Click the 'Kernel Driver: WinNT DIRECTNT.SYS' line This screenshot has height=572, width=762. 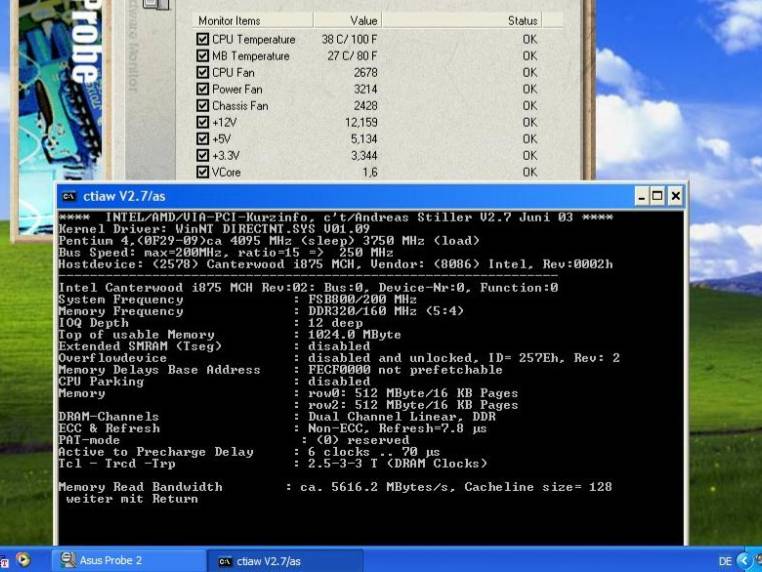point(214,229)
